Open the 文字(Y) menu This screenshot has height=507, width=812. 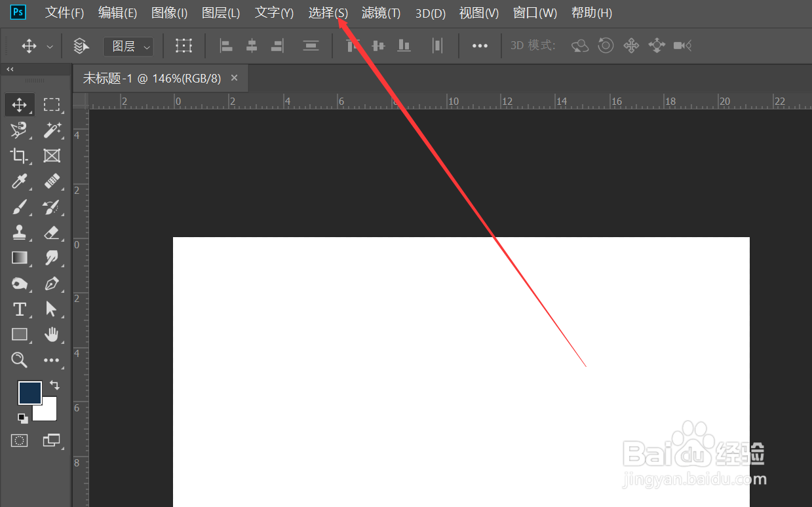(274, 12)
